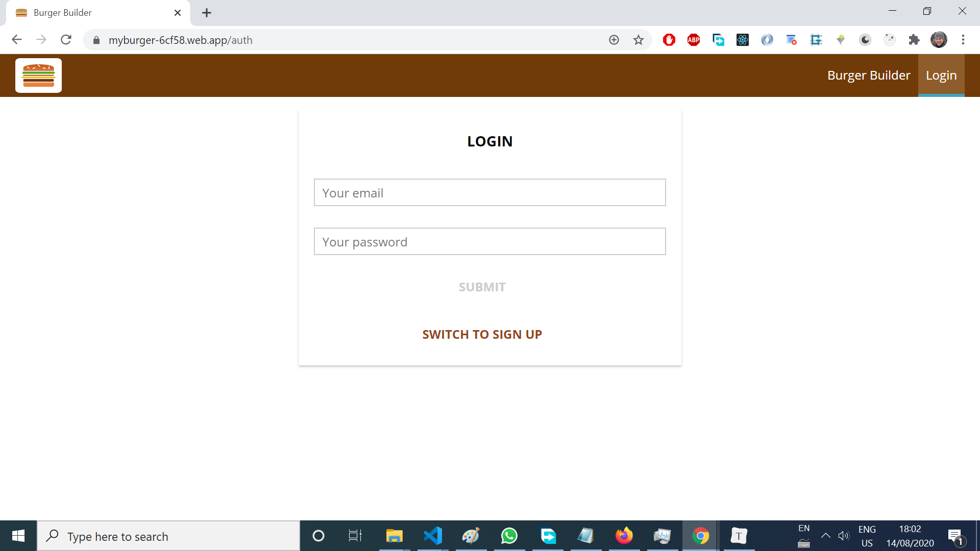Click the bookmark star icon in address bar

[638, 40]
